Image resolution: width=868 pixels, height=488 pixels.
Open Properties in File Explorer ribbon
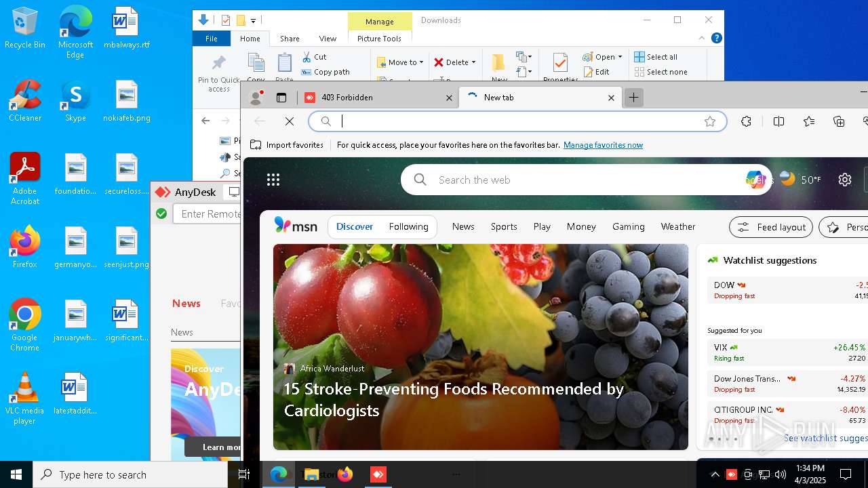tap(560, 67)
